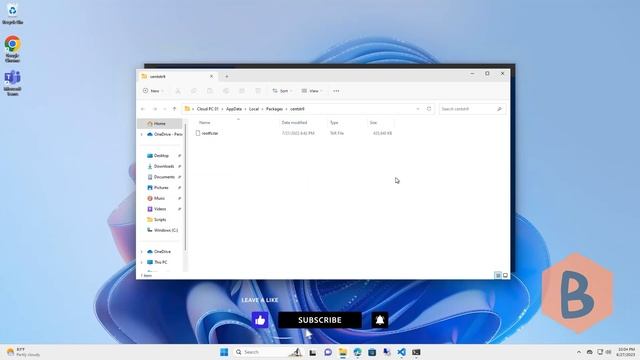This screenshot has width=640, height=360.
Task: Open Pictures quick access folder
Action: click(x=161, y=187)
